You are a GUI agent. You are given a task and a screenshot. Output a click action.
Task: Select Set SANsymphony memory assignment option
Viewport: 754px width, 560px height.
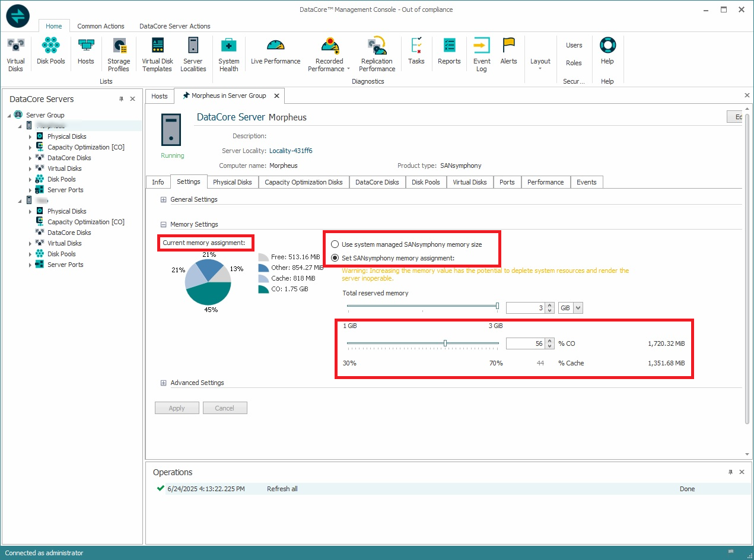[x=335, y=258]
